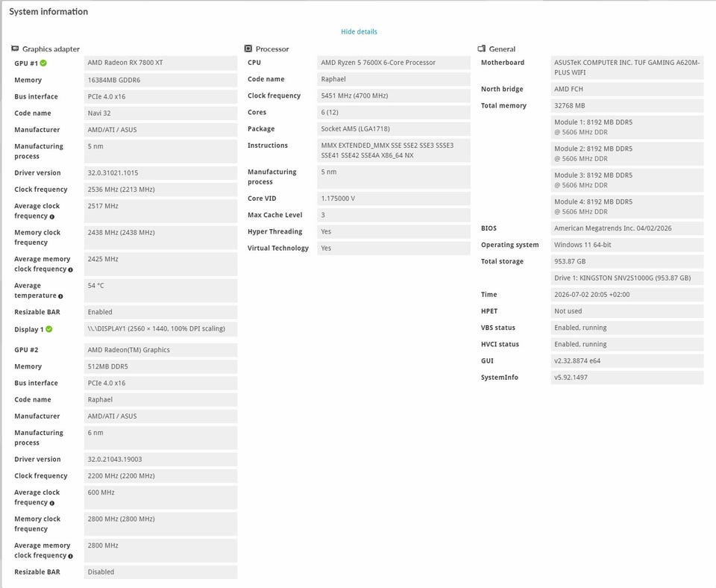Click the 2425 MHz average memory clock value
The width and height of the screenshot is (716, 588).
pos(161,263)
